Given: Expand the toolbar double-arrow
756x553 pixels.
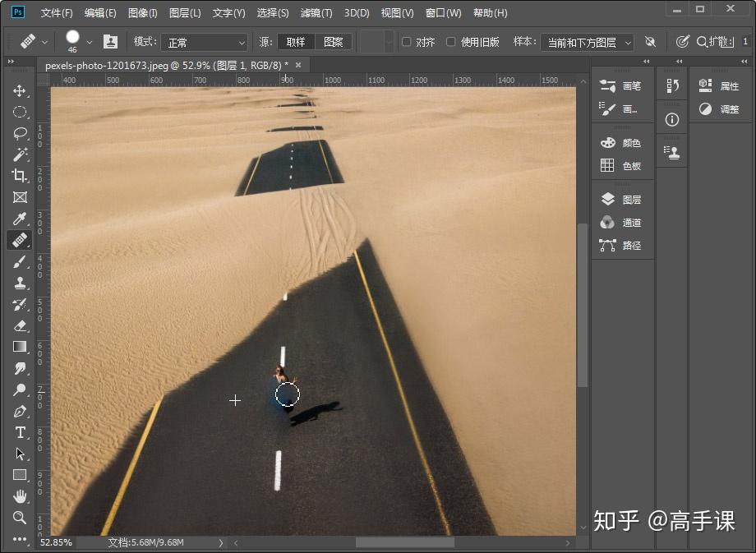Looking at the screenshot, I should click(11, 62).
